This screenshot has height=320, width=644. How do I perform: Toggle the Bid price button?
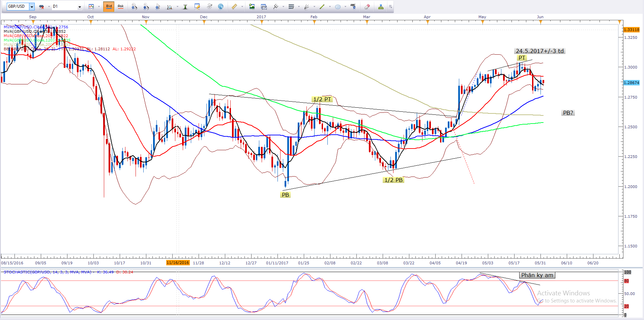click(x=109, y=6)
